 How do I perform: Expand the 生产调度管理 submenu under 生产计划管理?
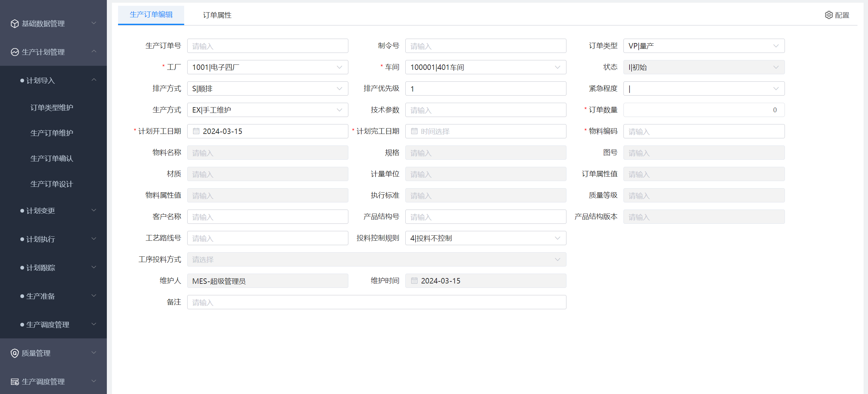pyautogui.click(x=53, y=324)
